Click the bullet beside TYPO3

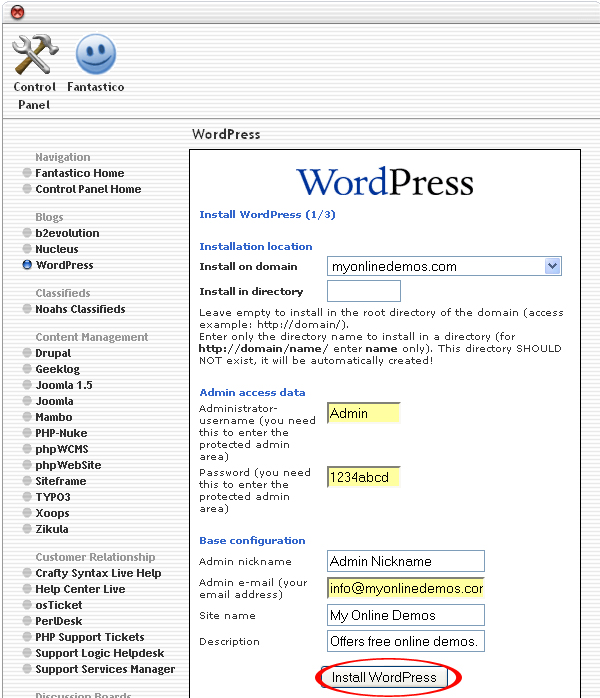27,497
